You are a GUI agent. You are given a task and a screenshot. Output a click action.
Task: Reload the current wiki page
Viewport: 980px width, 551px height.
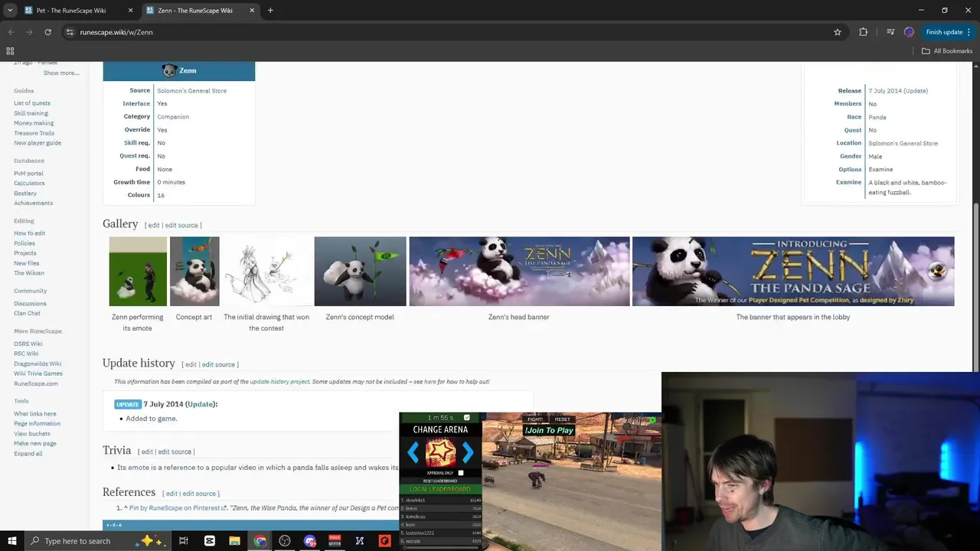47,32
